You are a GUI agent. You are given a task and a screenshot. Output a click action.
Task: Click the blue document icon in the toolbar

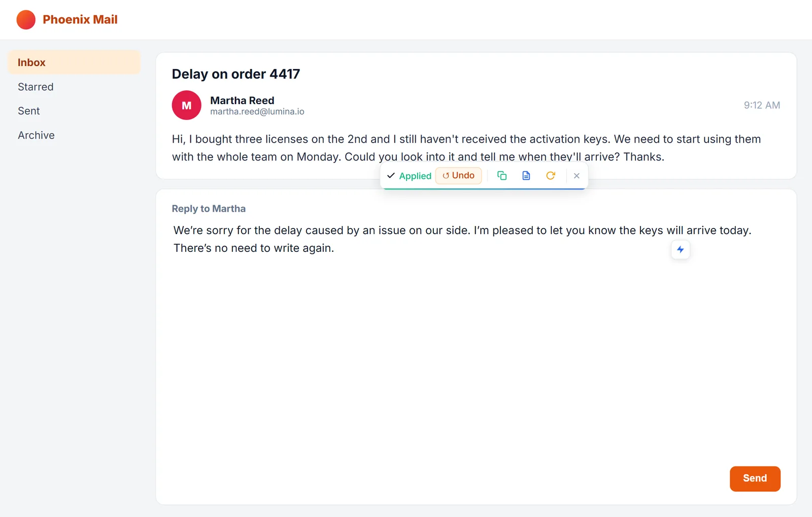(526, 176)
